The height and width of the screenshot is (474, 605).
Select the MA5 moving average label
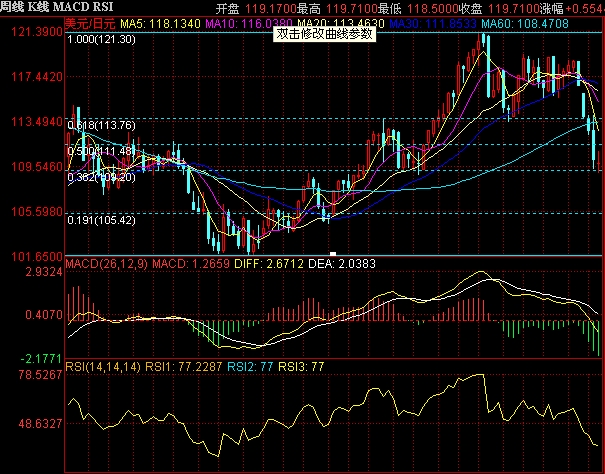[152, 21]
